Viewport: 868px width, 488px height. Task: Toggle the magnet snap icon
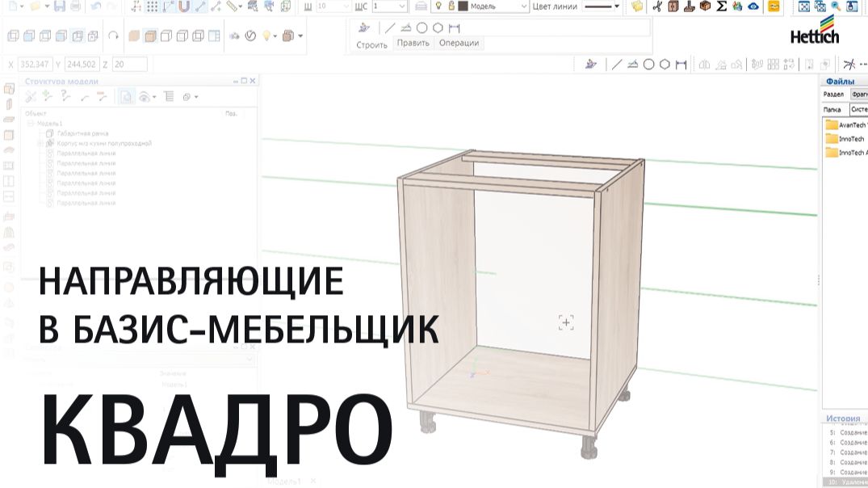184,6
